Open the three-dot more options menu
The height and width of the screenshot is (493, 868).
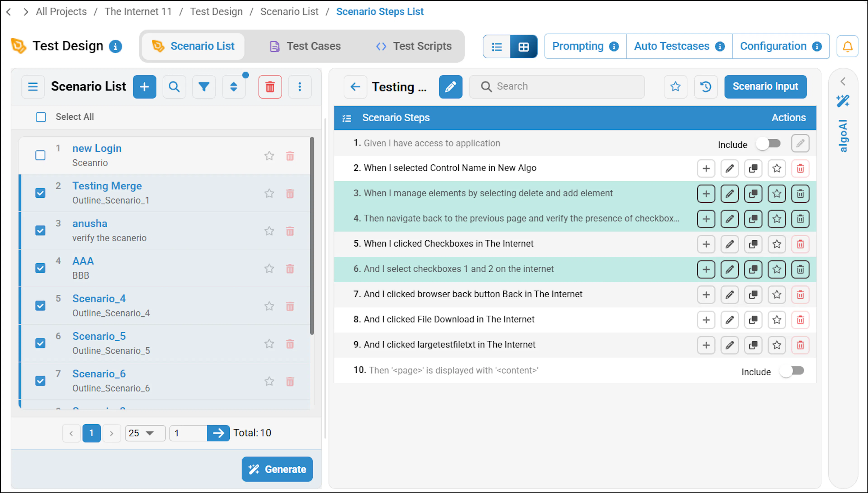click(300, 87)
